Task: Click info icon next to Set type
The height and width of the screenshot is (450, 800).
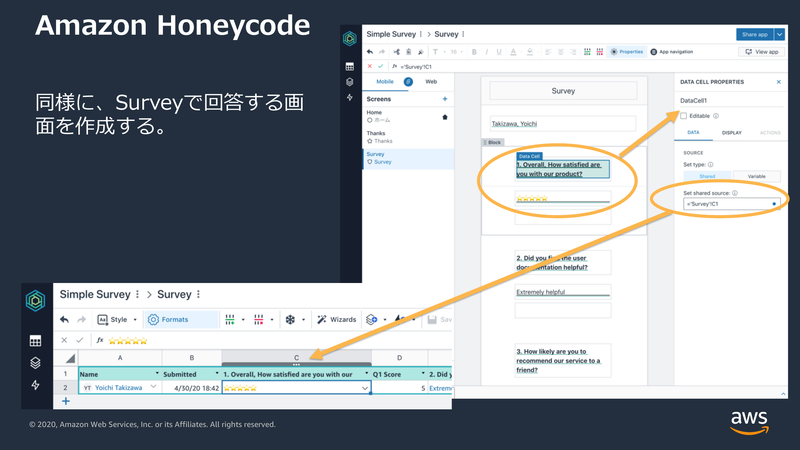Action: point(710,164)
